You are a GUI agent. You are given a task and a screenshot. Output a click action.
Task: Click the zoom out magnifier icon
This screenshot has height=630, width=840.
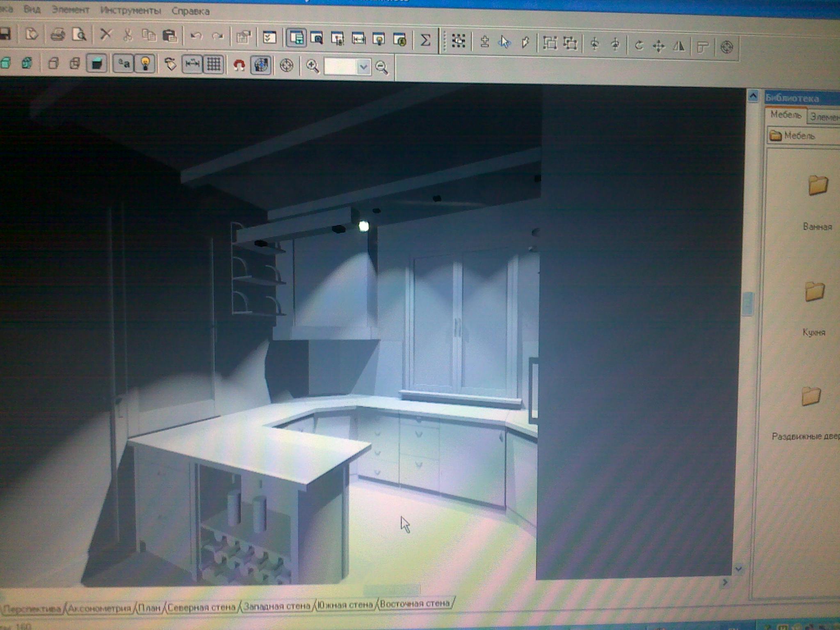pyautogui.click(x=382, y=68)
